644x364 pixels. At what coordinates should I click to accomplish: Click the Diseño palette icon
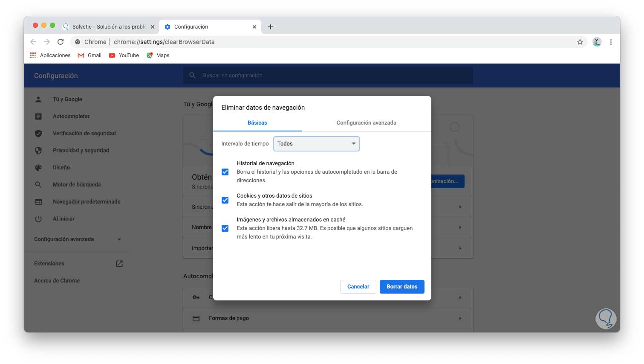(x=38, y=167)
